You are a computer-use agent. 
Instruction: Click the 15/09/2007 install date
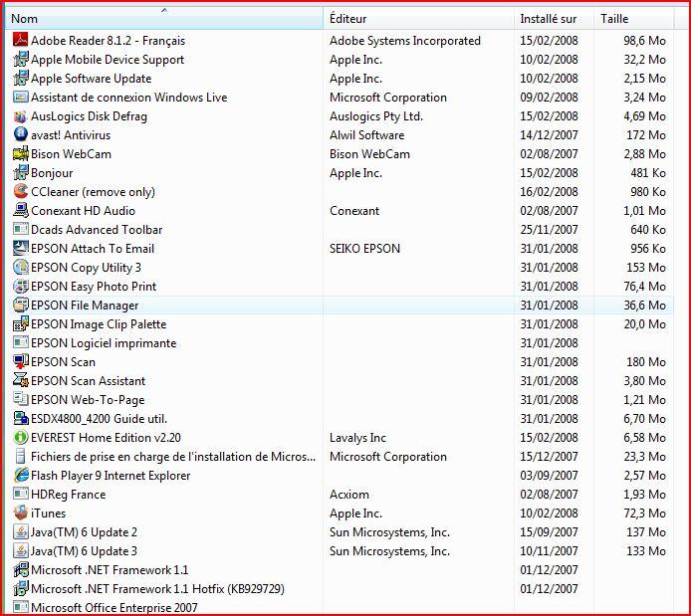(x=549, y=532)
